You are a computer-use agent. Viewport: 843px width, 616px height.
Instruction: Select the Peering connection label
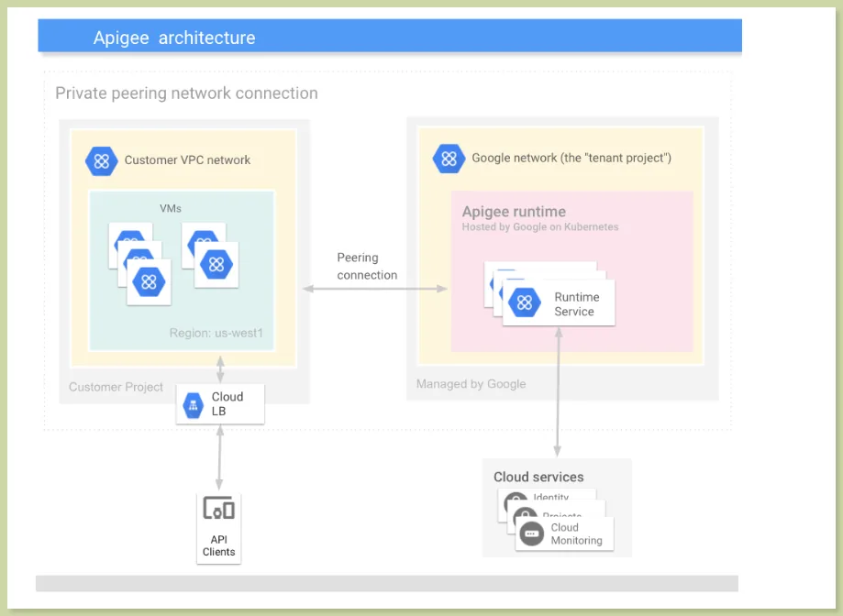[367, 267]
